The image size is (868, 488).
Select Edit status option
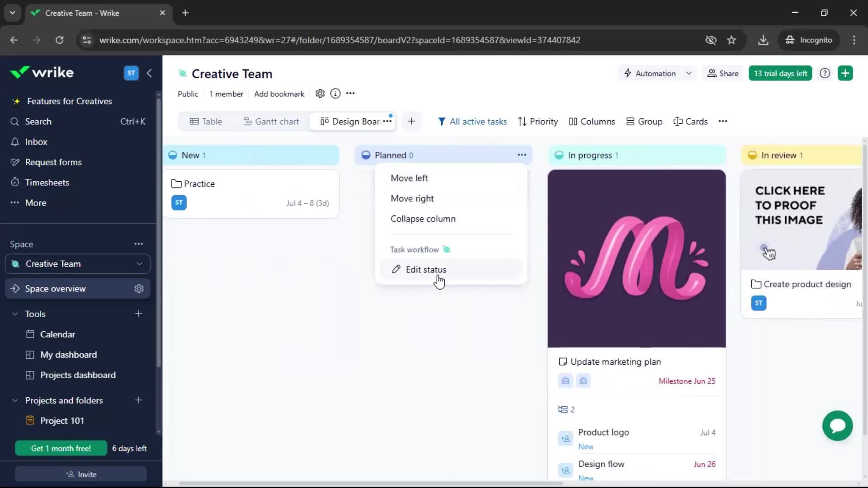tap(451, 269)
